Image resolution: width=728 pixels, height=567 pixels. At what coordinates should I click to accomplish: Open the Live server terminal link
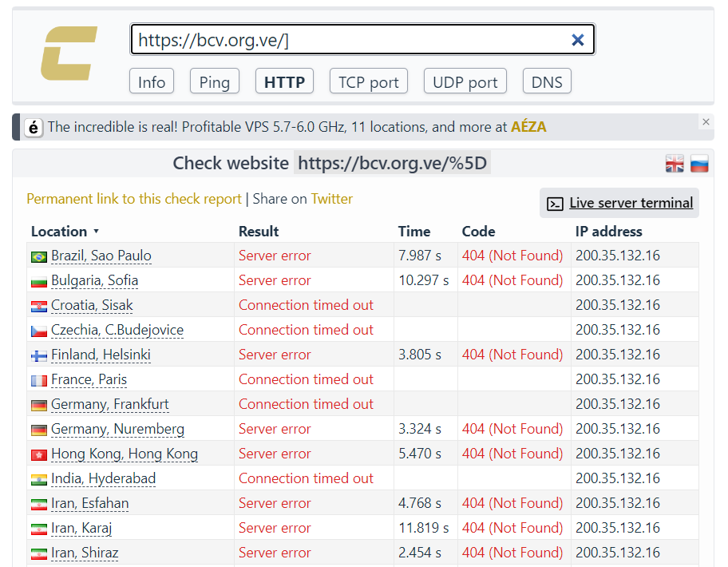(x=631, y=203)
